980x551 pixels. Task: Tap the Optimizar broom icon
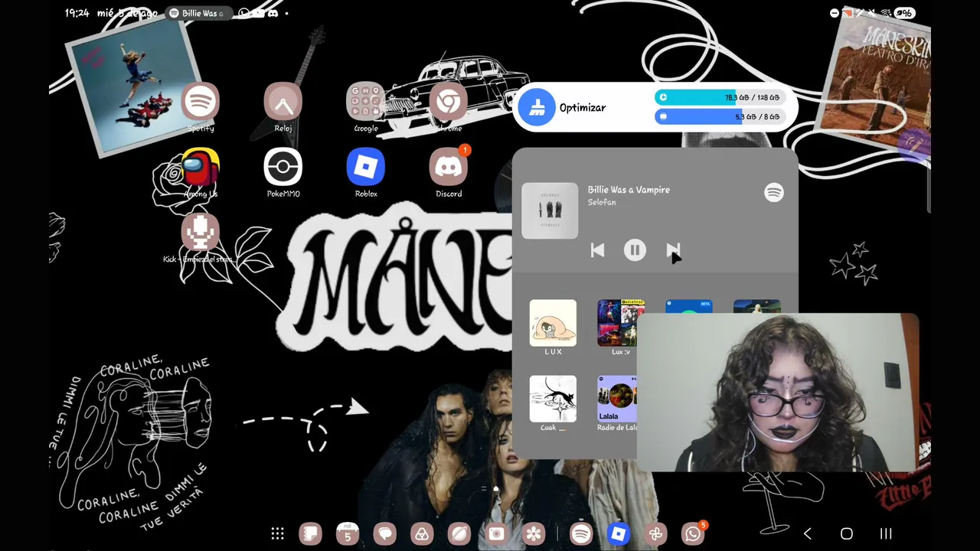537,107
